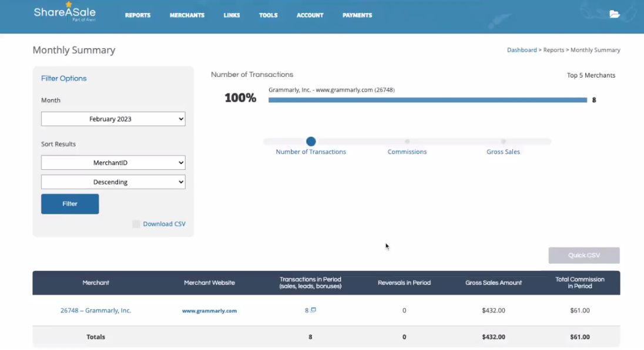644x350 pixels.
Task: Click the Quick CSV button
Action: [584, 255]
